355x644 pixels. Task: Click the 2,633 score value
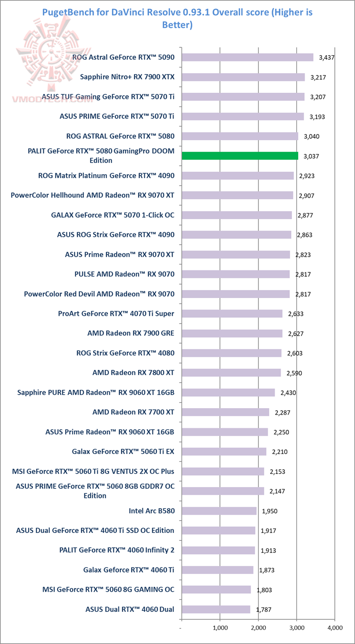[296, 314]
